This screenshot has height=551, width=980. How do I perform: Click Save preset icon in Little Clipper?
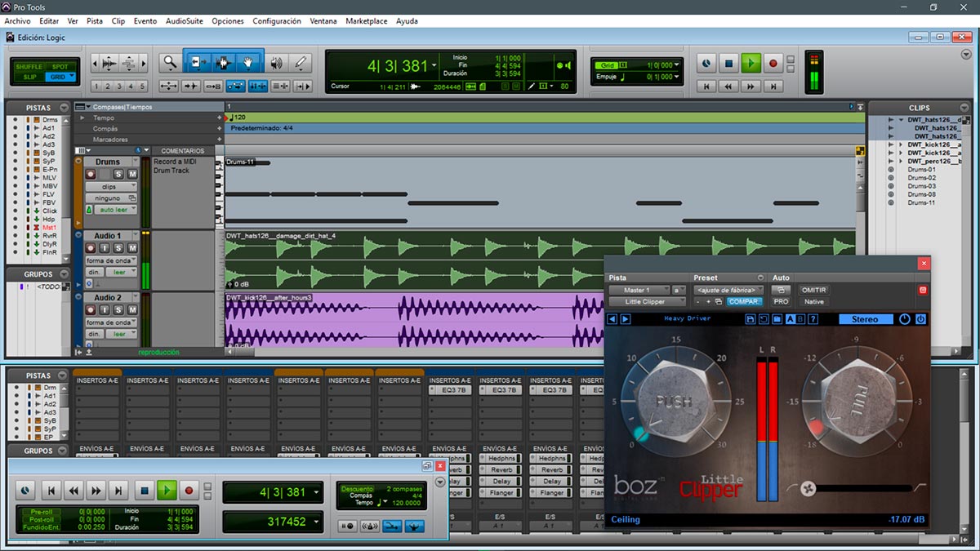pyautogui.click(x=750, y=319)
